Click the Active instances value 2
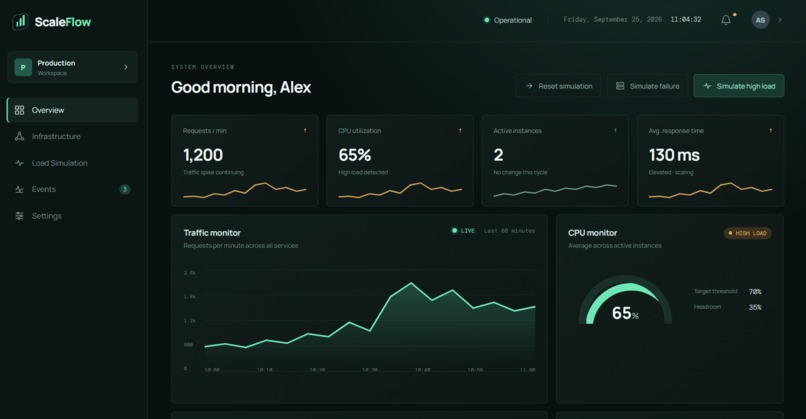 coord(498,155)
